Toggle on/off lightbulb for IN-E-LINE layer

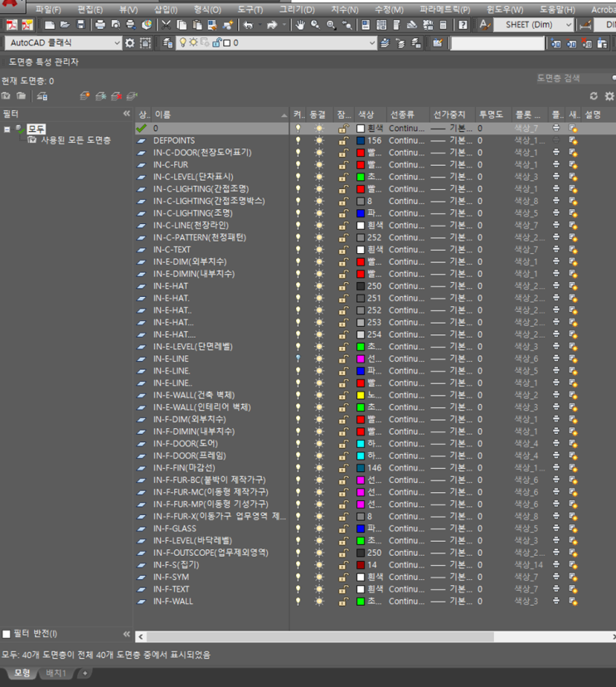point(298,358)
